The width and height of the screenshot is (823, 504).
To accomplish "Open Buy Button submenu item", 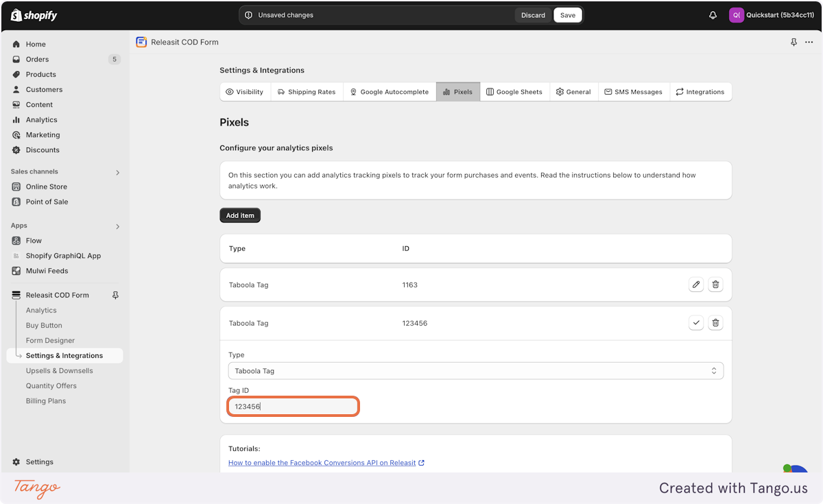I will click(x=44, y=326).
